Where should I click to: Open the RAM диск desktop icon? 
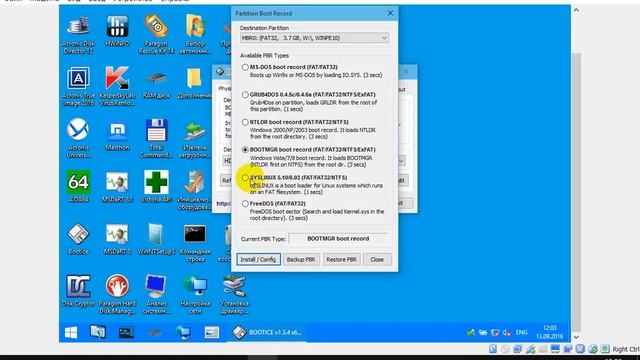coord(156,84)
